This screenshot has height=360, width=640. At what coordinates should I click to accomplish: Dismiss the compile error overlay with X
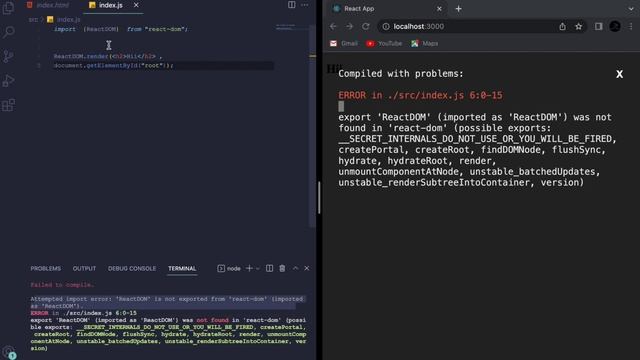click(x=619, y=74)
